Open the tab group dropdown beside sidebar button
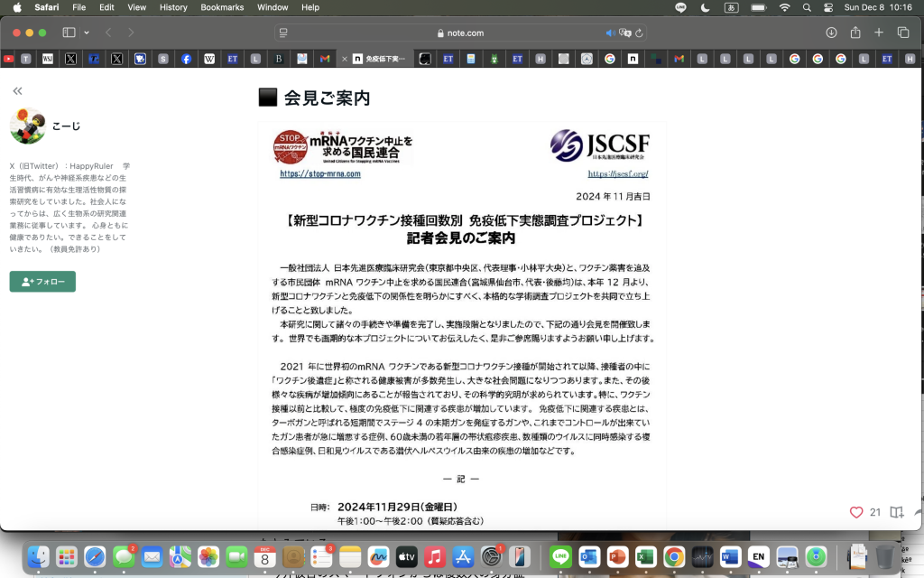The image size is (924, 578). 85,31
